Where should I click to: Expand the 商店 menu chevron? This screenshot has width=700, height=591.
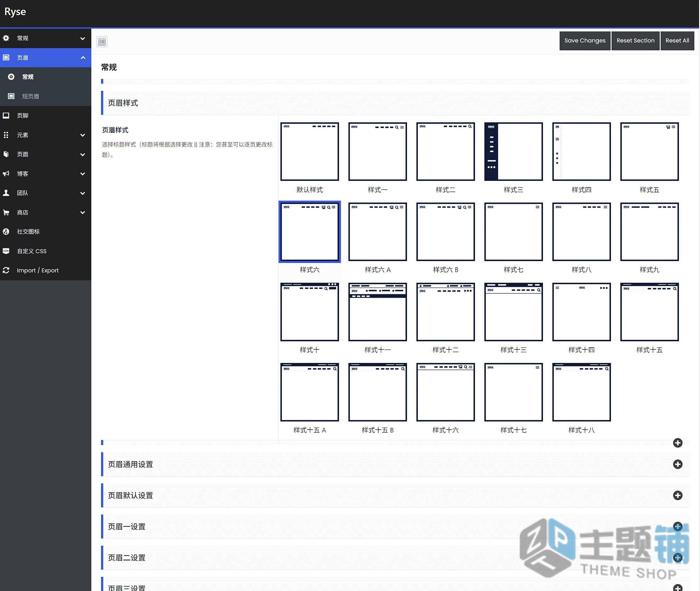[x=82, y=212]
